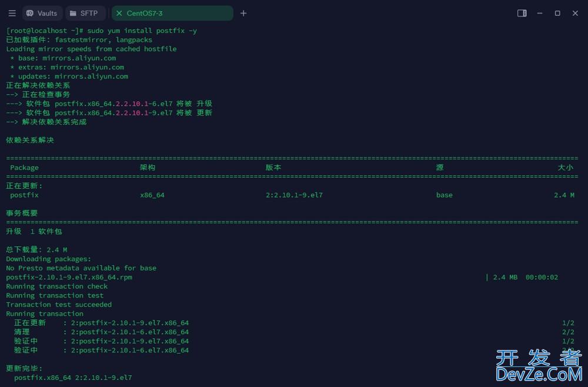The image size is (588, 387).
Task: Click 'Loading mirror speeds from cached hostfile'
Action: pyautogui.click(x=91, y=49)
